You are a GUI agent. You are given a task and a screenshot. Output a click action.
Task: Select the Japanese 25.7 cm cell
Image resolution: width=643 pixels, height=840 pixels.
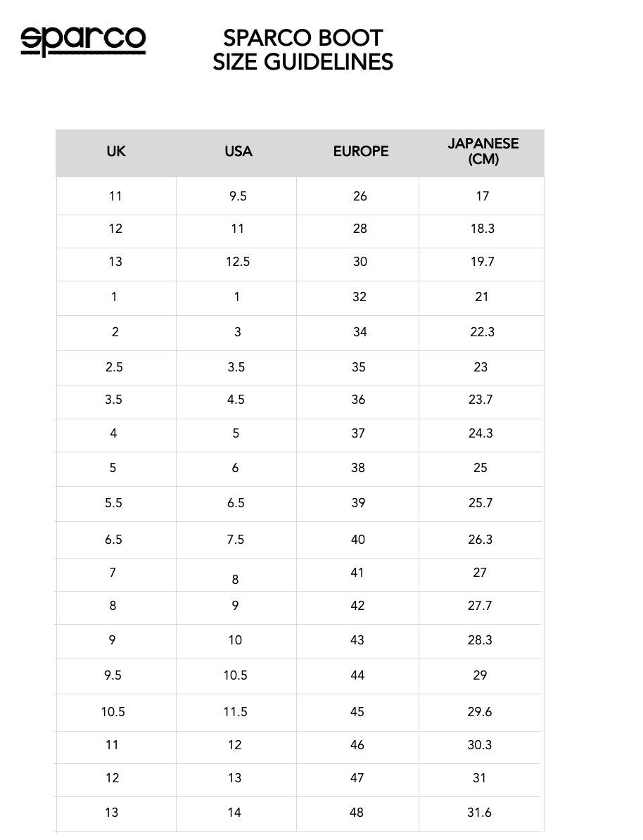coord(480,503)
